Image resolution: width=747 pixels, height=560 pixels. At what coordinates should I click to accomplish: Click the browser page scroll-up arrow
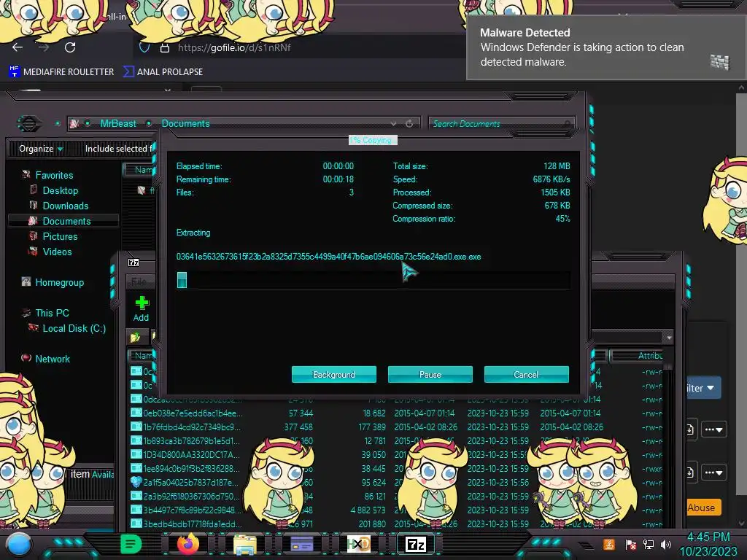click(741, 88)
